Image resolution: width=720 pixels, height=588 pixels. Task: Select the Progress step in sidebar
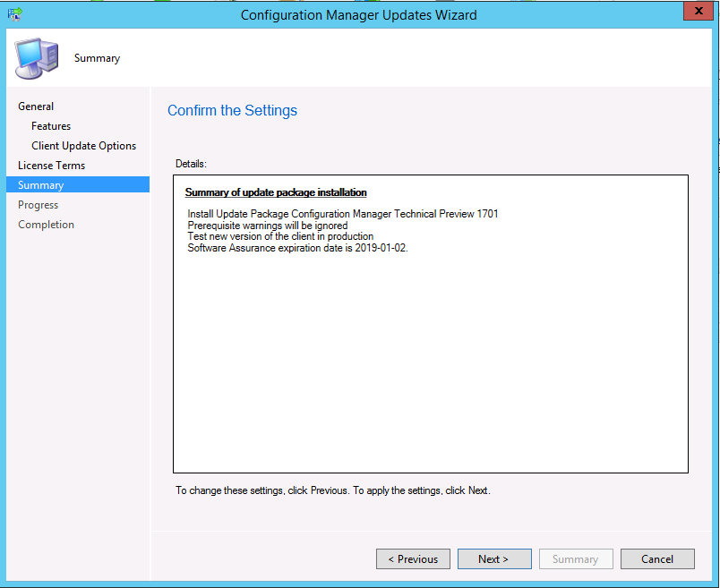click(39, 205)
